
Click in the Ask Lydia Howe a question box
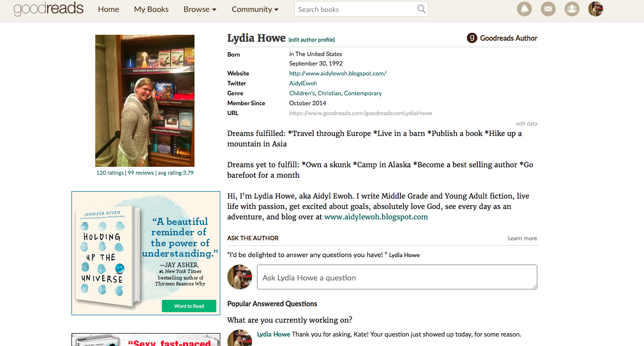397,277
